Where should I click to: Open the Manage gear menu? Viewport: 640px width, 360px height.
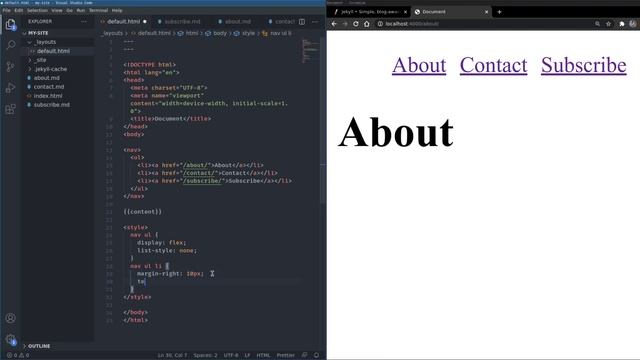(11, 339)
